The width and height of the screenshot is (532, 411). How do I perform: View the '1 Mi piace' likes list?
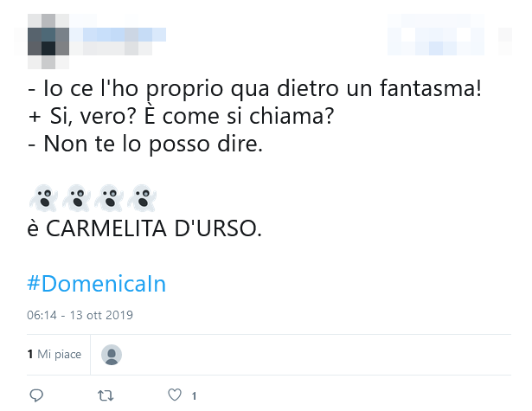[x=54, y=354]
